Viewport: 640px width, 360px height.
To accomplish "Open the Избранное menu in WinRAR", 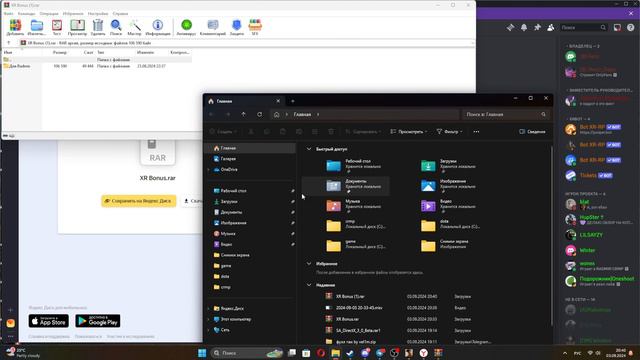I will pyautogui.click(x=73, y=13).
